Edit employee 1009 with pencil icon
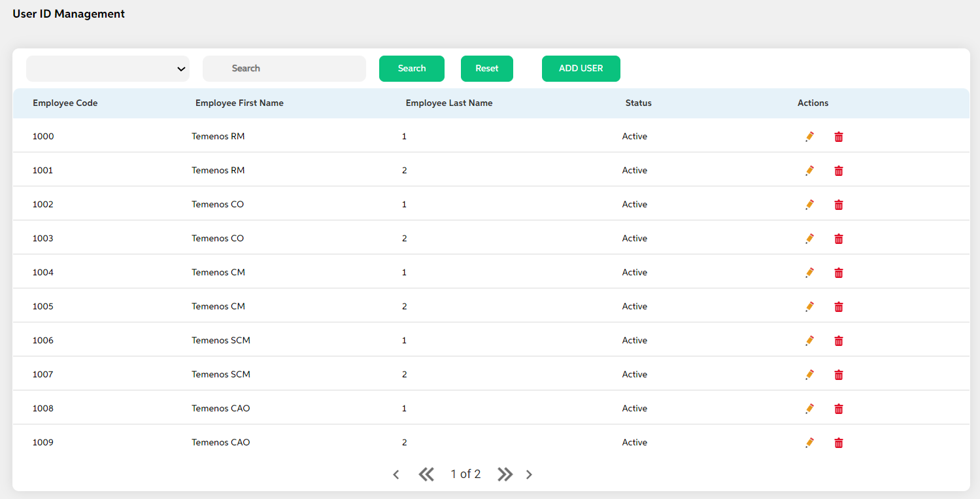The height and width of the screenshot is (499, 980). click(809, 442)
